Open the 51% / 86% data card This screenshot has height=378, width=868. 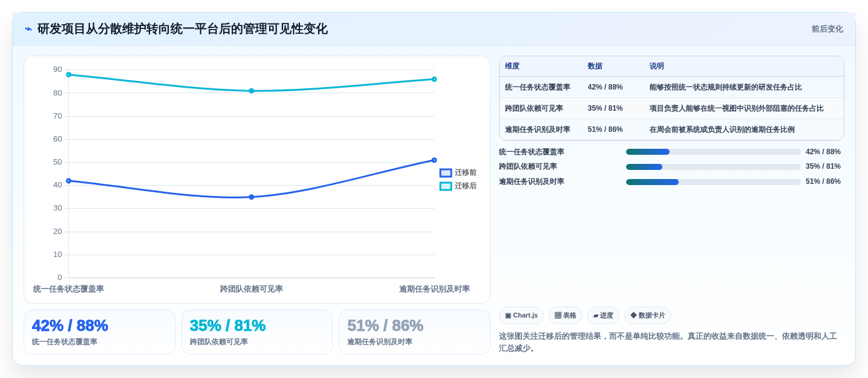(414, 332)
